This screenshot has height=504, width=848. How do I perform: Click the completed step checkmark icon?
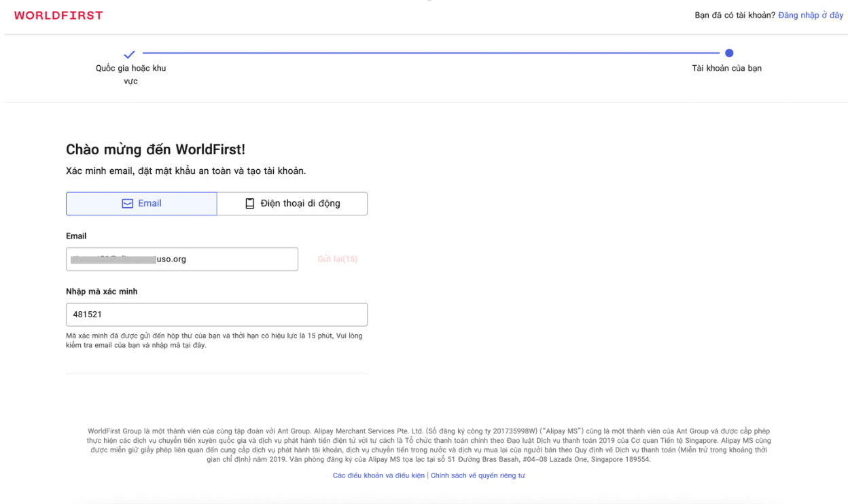[129, 54]
